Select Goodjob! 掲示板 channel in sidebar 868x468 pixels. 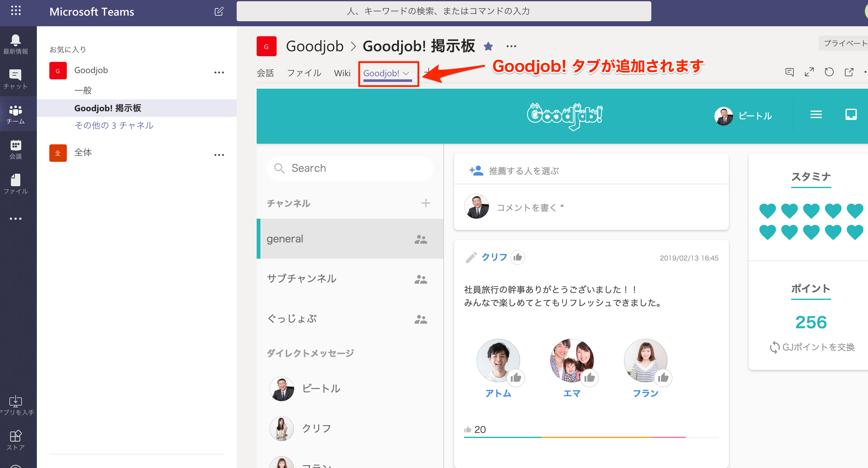(x=136, y=108)
